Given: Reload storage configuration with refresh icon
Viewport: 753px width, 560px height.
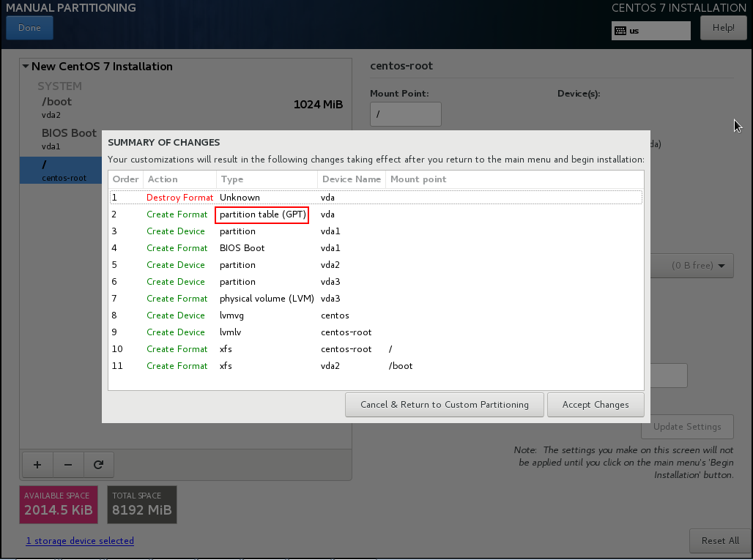Looking at the screenshot, I should [x=98, y=465].
